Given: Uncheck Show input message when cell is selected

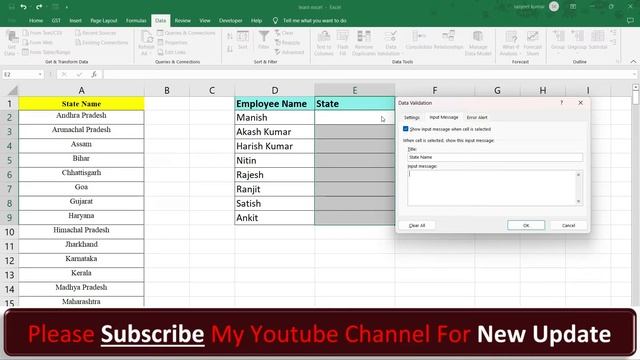Looking at the screenshot, I should [406, 129].
